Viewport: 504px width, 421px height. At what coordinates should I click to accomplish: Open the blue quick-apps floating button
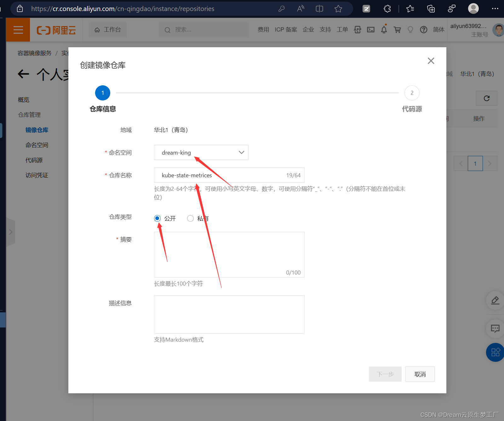(495, 352)
